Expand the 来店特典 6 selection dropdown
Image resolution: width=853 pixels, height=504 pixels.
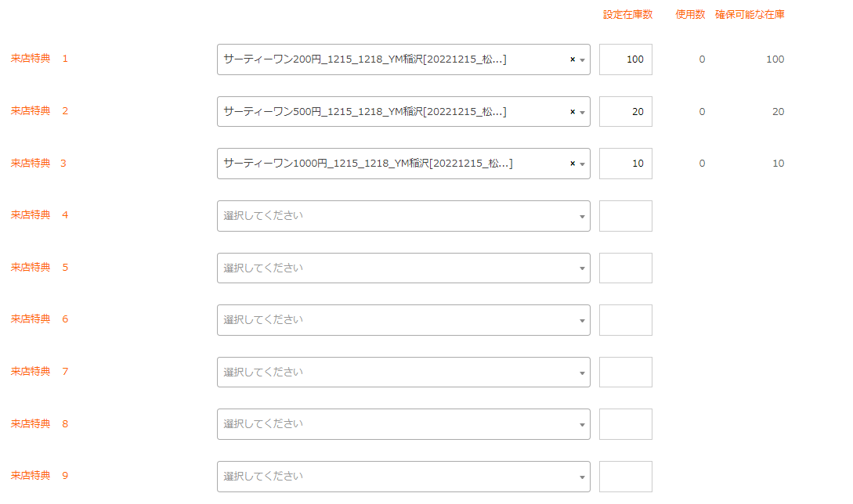403,320
